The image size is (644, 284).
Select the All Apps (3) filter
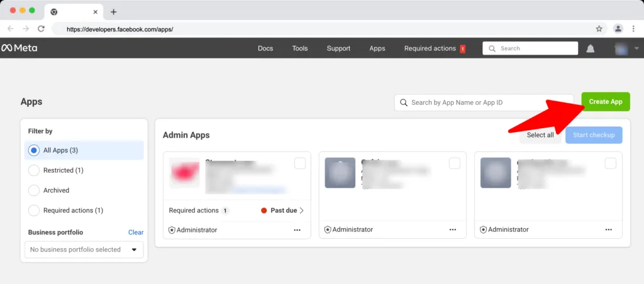click(x=84, y=150)
